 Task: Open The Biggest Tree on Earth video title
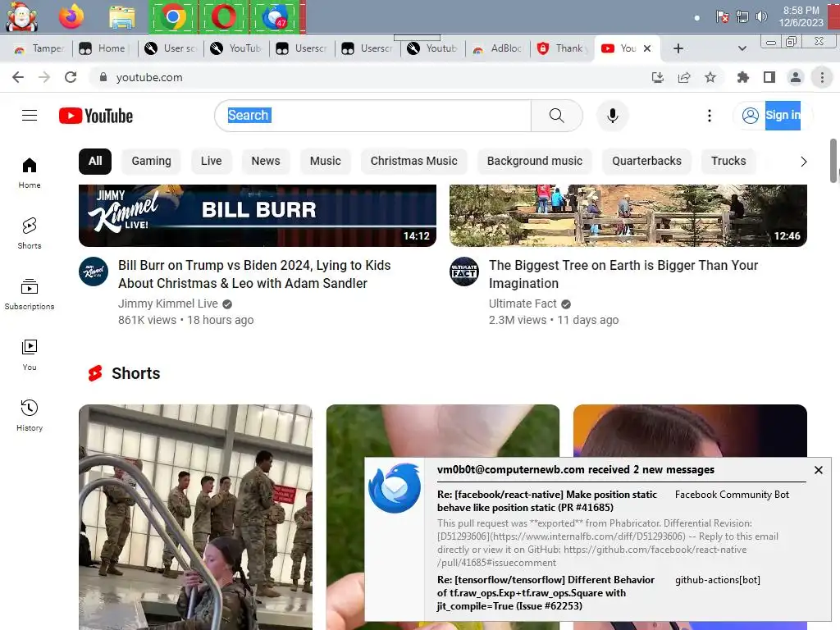[623, 274]
